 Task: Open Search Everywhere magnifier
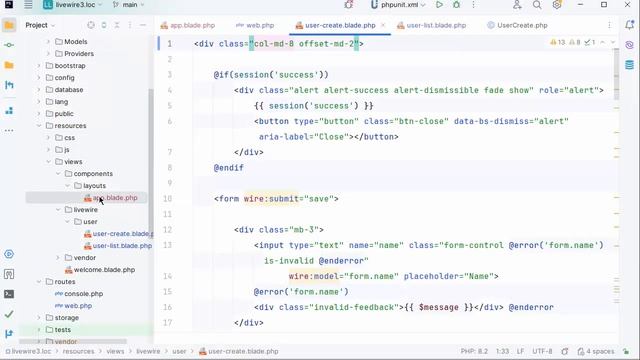tap(537, 5)
